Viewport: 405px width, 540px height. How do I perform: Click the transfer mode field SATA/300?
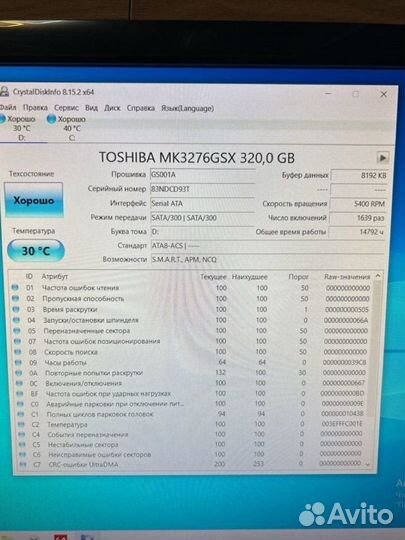click(x=202, y=218)
